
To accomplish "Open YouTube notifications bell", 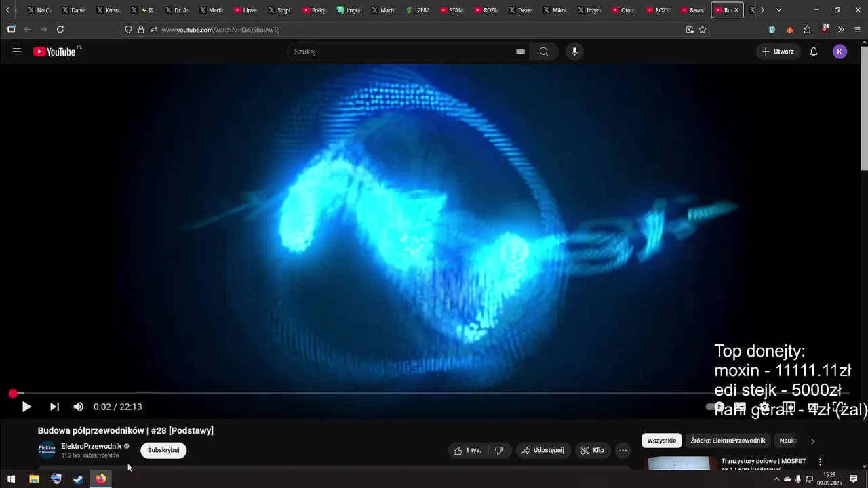I will tap(814, 52).
